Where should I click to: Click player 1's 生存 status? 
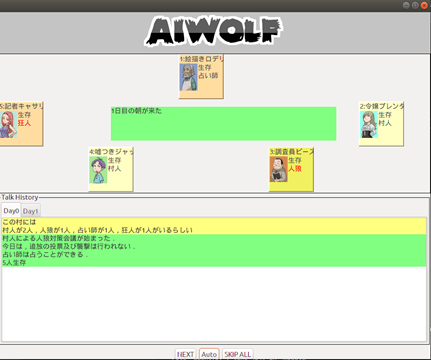[204, 68]
